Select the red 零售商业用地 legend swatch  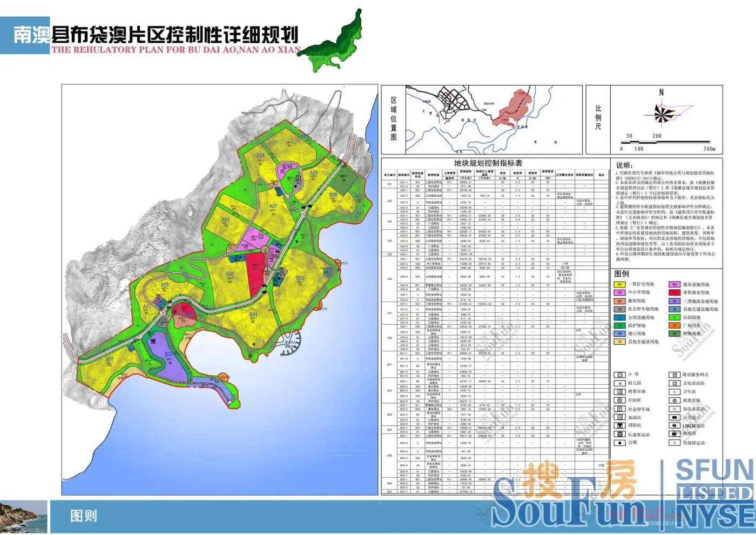[x=674, y=292]
